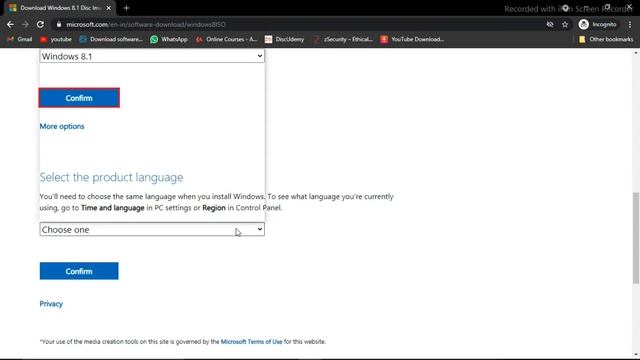Open the DiscUdemy bookmark
640x360 pixels.
284,39
